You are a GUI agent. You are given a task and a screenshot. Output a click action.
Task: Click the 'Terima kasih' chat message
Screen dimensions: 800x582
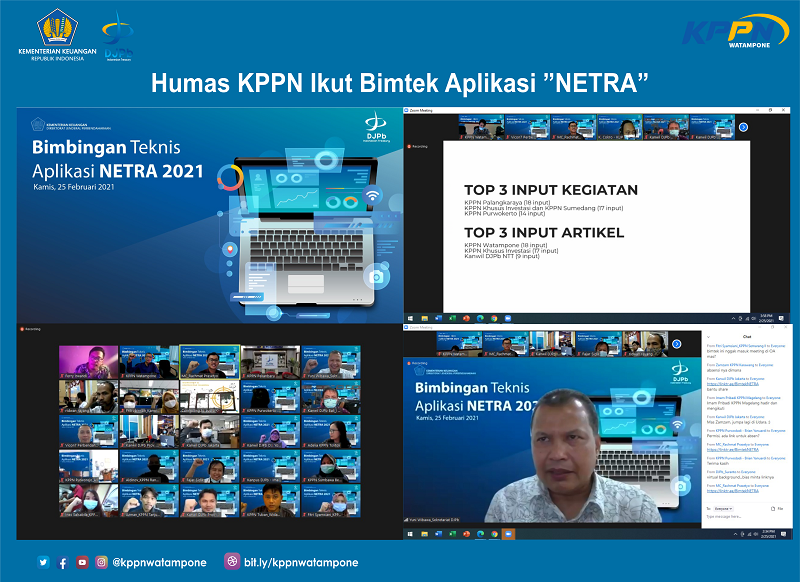coord(717,463)
